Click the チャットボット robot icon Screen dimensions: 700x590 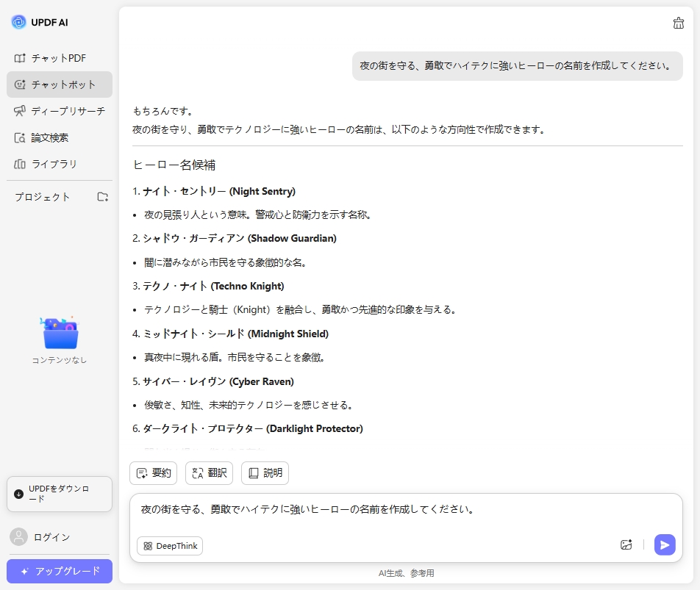point(20,84)
